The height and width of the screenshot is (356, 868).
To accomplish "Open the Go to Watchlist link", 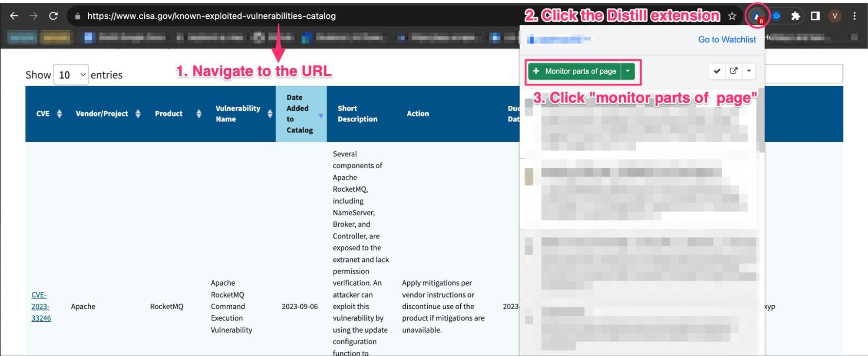I will point(726,39).
